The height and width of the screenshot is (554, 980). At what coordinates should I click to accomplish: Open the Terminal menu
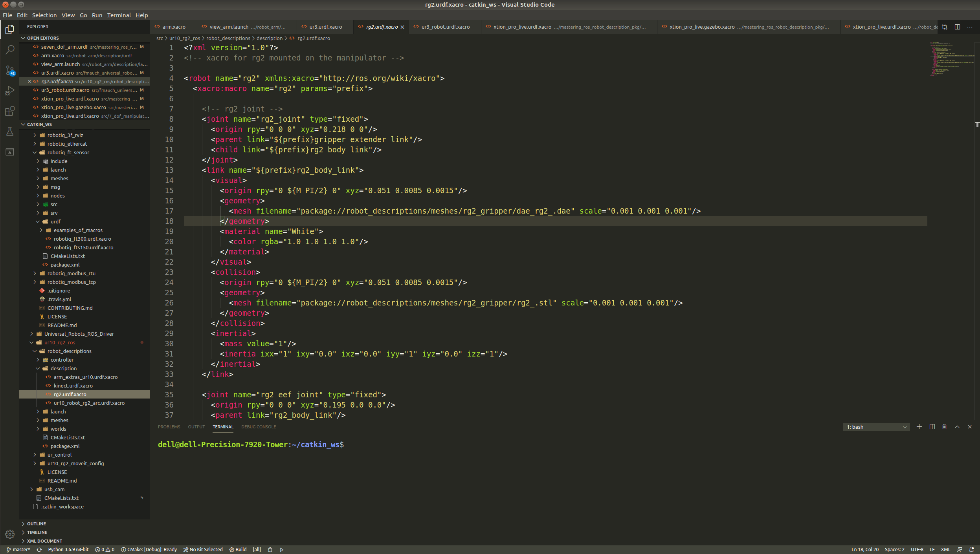click(x=119, y=15)
